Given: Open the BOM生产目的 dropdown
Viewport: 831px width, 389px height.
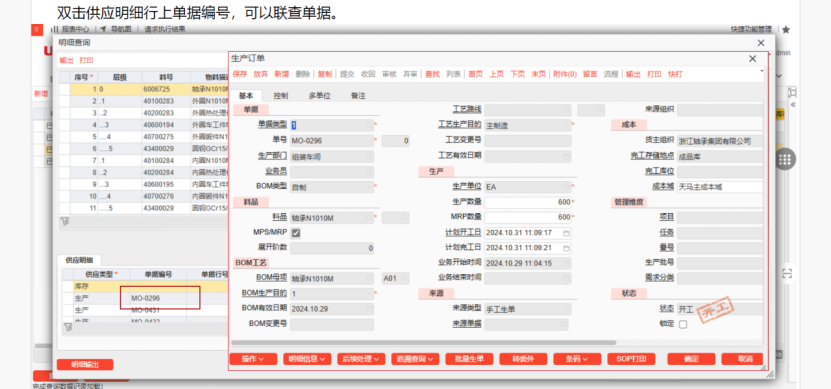Looking at the screenshot, I should [x=369, y=293].
